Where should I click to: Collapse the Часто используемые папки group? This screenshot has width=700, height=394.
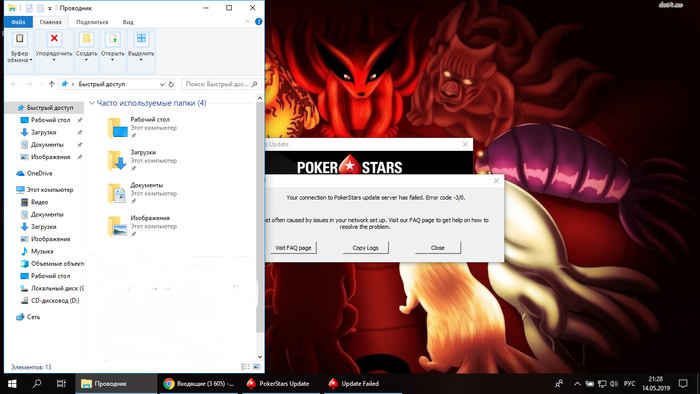coord(92,103)
